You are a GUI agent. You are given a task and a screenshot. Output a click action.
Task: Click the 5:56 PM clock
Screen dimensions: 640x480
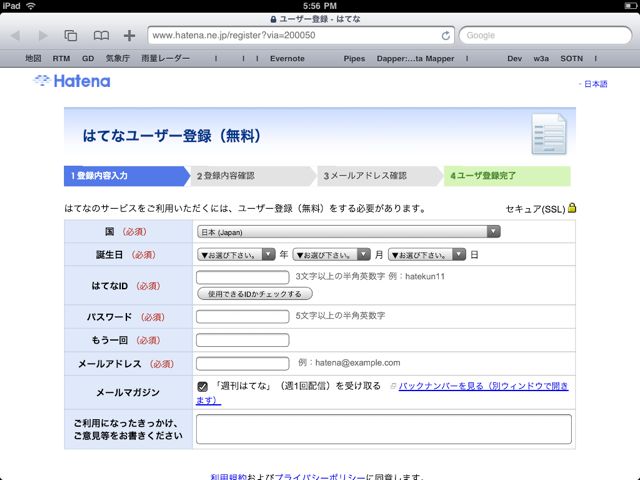pyautogui.click(x=320, y=6)
